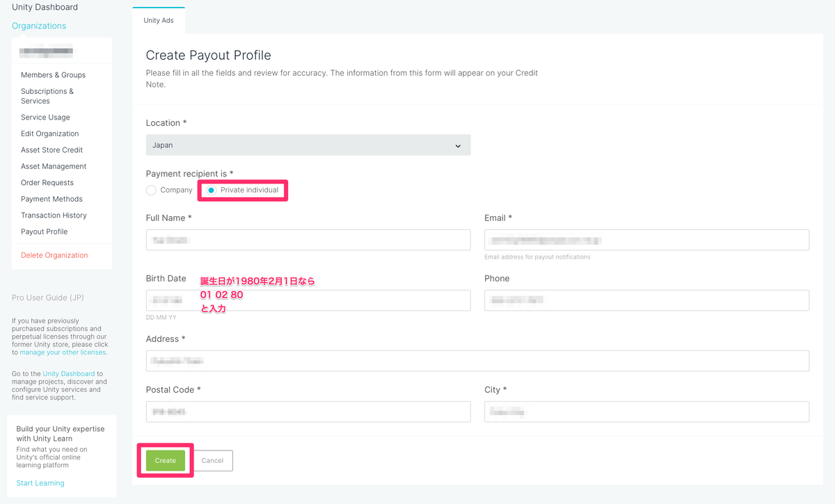The image size is (835, 504).
Task: Follow the Unity Dashboard link in sidebar paragraph
Action: point(69,374)
